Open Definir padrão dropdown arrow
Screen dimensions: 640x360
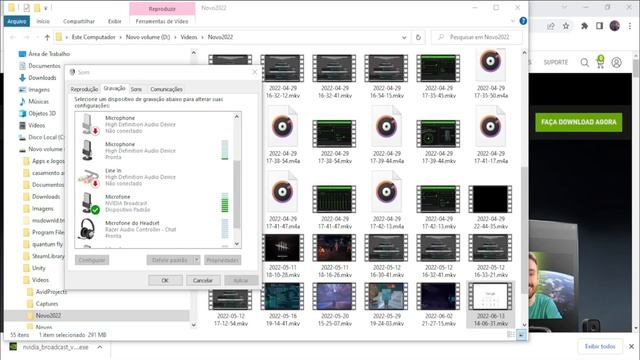[196, 260]
